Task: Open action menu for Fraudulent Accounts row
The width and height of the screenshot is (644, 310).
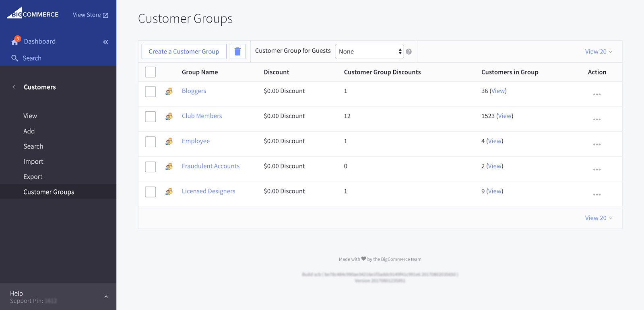Action: tap(597, 170)
